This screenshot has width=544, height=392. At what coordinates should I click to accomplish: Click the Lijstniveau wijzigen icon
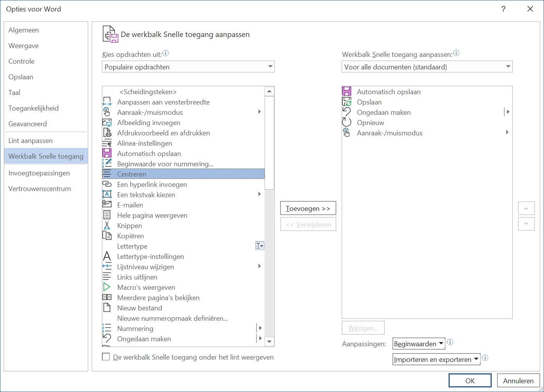[x=107, y=267]
